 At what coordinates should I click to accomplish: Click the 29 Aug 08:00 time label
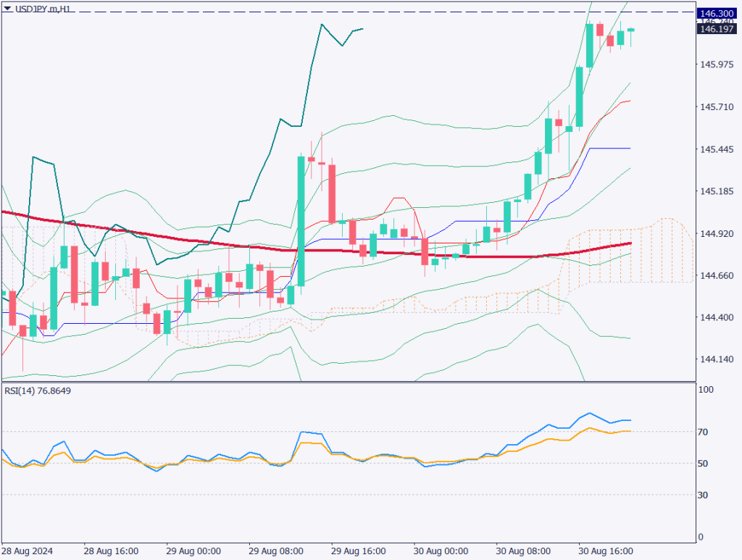(275, 550)
